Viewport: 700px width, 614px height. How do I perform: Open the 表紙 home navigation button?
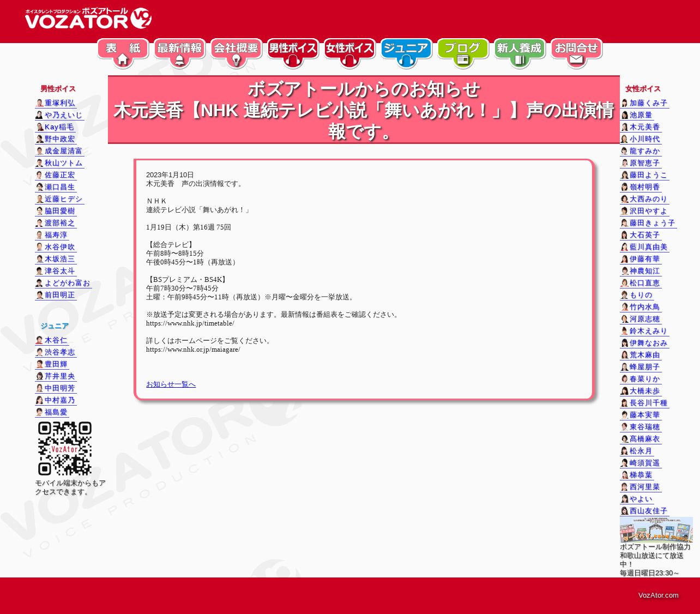pos(123,53)
